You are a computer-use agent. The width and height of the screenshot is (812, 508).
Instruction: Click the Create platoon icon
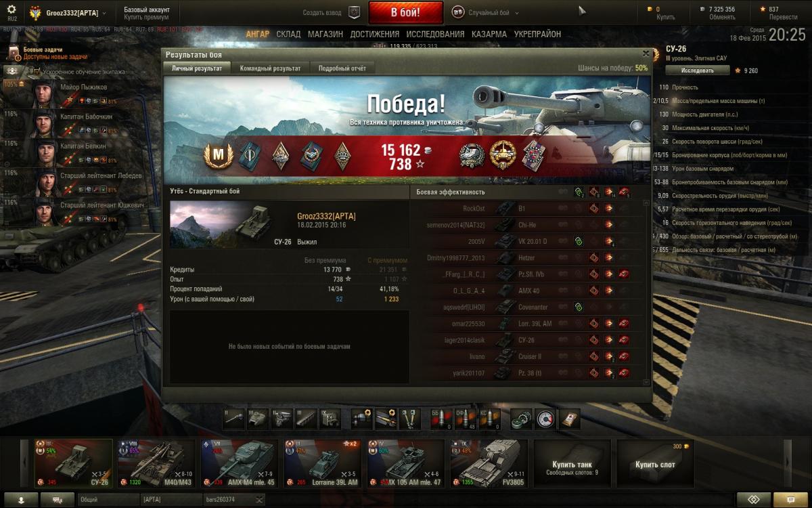354,12
